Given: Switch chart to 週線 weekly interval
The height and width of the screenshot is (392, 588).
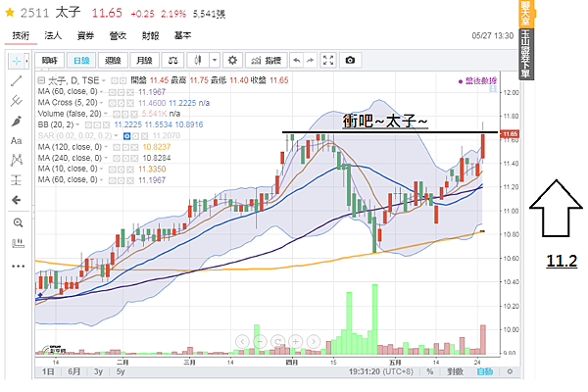Looking at the screenshot, I should [x=113, y=60].
